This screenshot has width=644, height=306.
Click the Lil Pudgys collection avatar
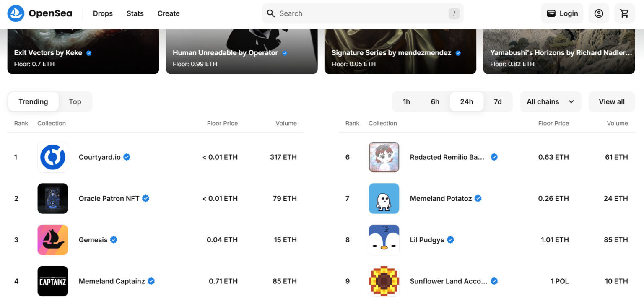384,239
